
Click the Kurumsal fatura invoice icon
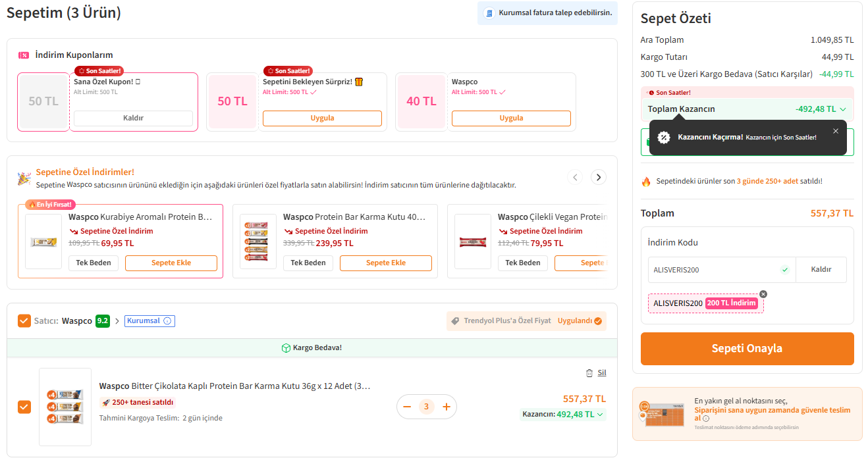pos(489,13)
